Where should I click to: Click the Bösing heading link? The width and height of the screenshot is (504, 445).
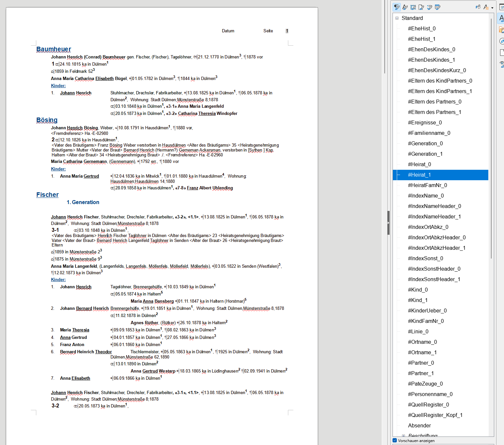point(47,120)
